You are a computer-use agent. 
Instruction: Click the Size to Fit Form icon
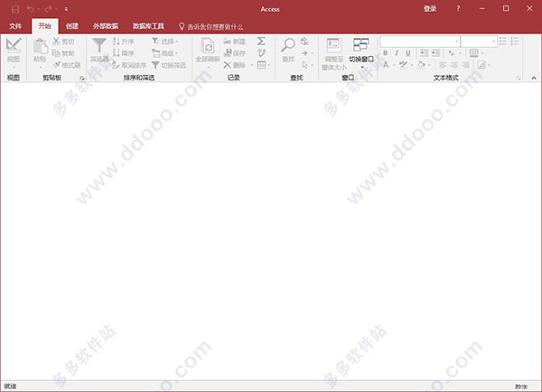tap(333, 45)
